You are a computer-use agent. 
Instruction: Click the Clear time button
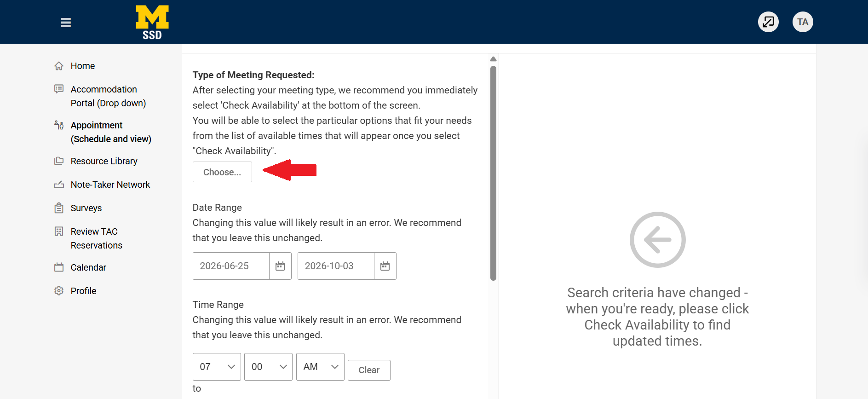click(x=369, y=370)
